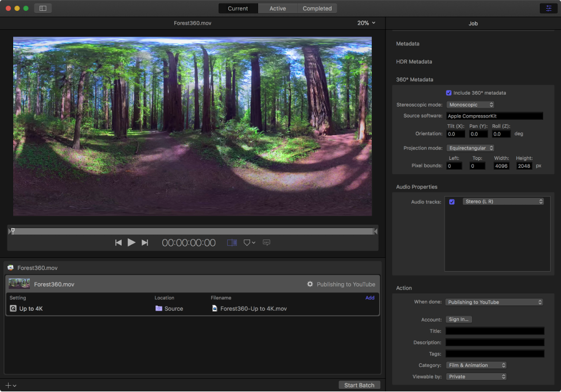The height and width of the screenshot is (392, 561).
Task: Click the Start Batch button
Action: [x=359, y=385]
